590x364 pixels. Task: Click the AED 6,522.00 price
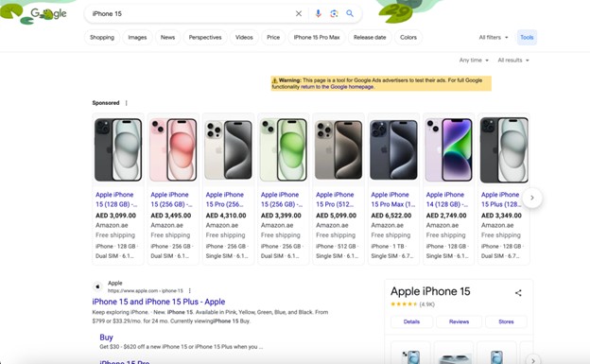pyautogui.click(x=391, y=216)
